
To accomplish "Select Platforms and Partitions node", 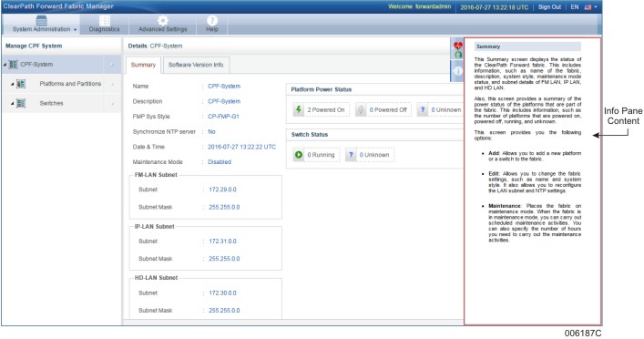I will [70, 84].
